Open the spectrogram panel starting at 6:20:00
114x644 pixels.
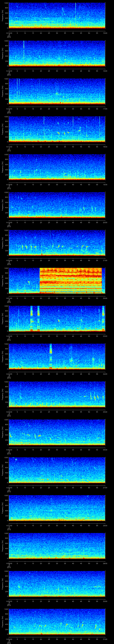click(57, 243)
